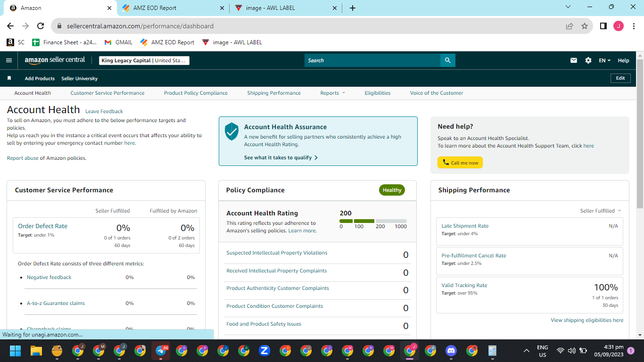Close the image - AWL LABEL tab
The image size is (644, 362).
[335, 8]
